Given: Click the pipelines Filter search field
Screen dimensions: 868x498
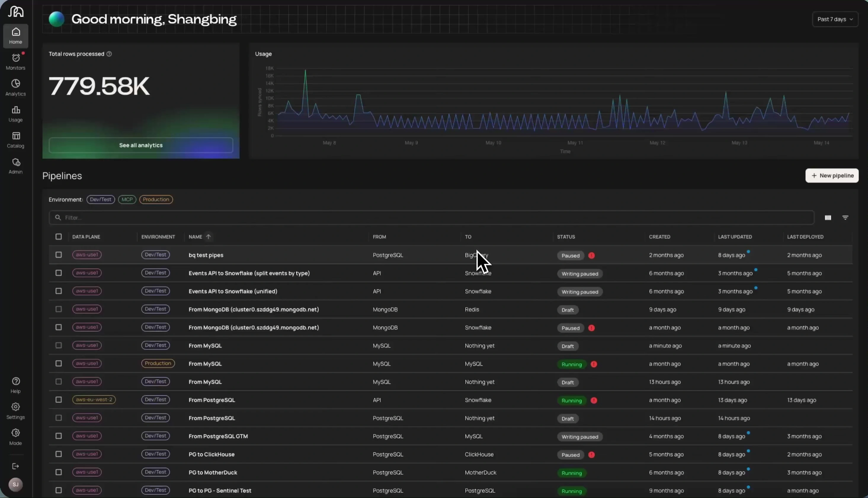Looking at the screenshot, I should (431, 218).
